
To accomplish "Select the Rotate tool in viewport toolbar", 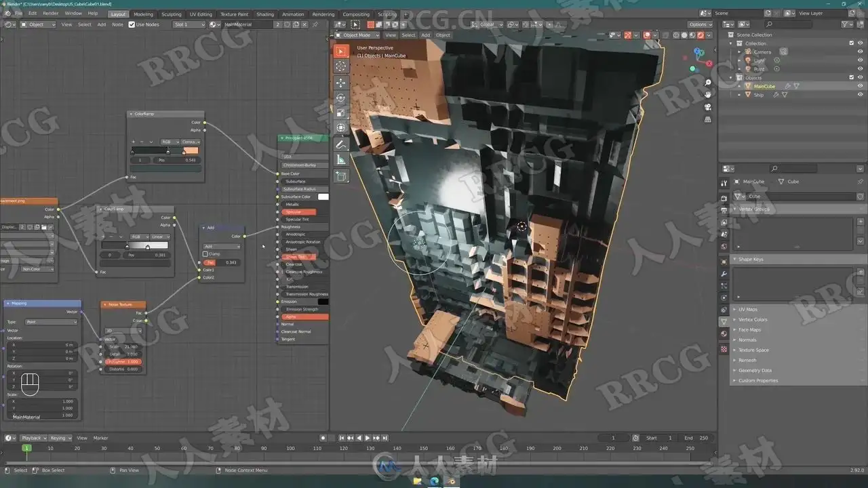I will point(340,98).
